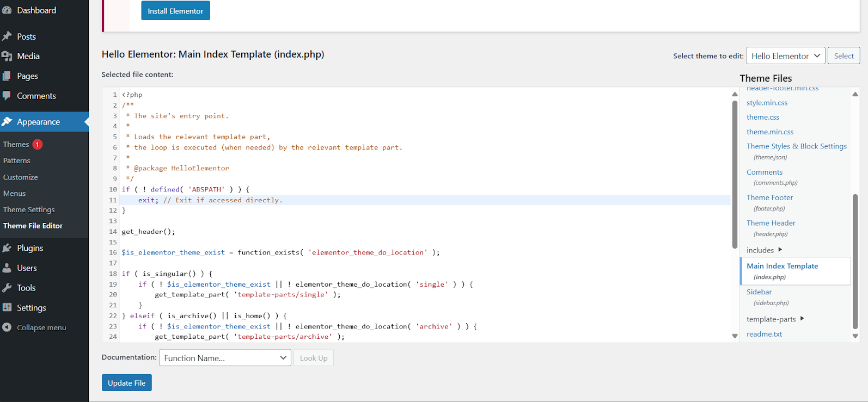The width and height of the screenshot is (868, 402).
Task: Open Patterns submenu item
Action: tap(17, 160)
